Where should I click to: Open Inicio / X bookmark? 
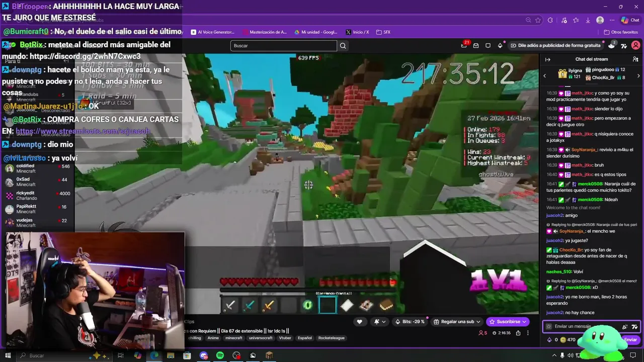pyautogui.click(x=357, y=32)
